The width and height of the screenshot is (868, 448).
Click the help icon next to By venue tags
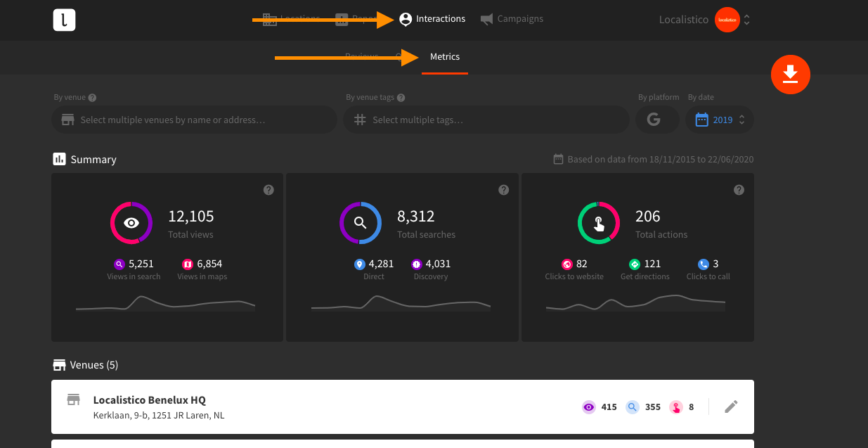pos(401,98)
